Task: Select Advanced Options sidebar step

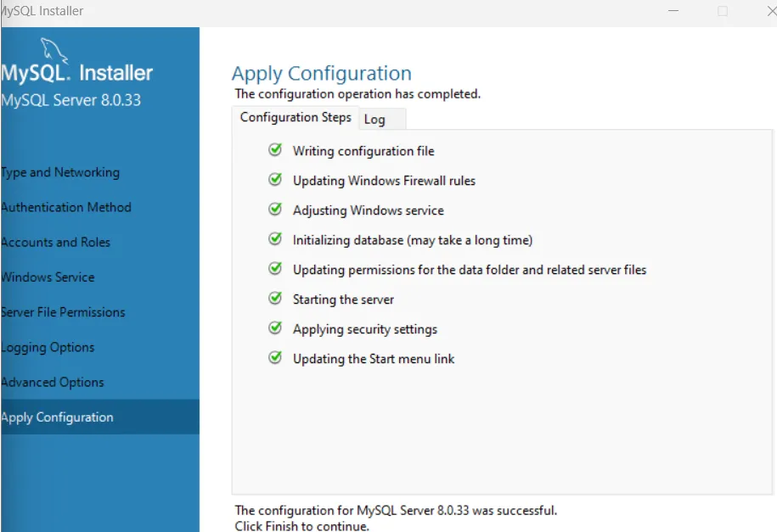Action: (x=100, y=383)
